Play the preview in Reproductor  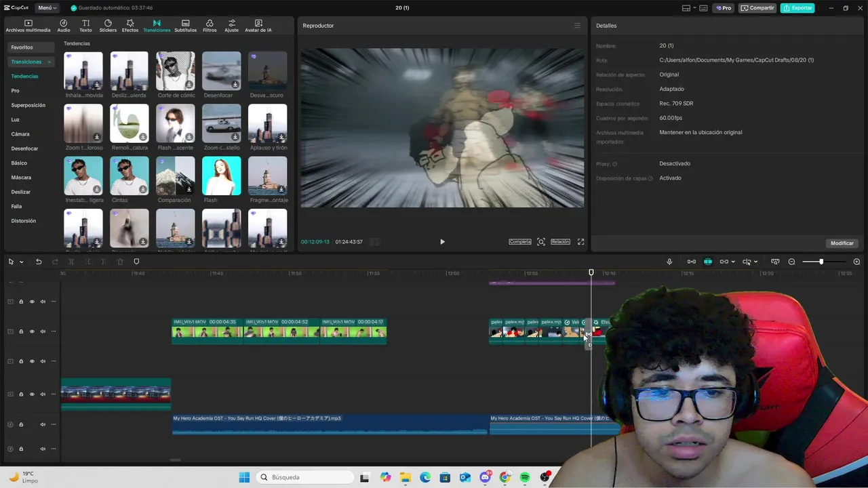(442, 242)
